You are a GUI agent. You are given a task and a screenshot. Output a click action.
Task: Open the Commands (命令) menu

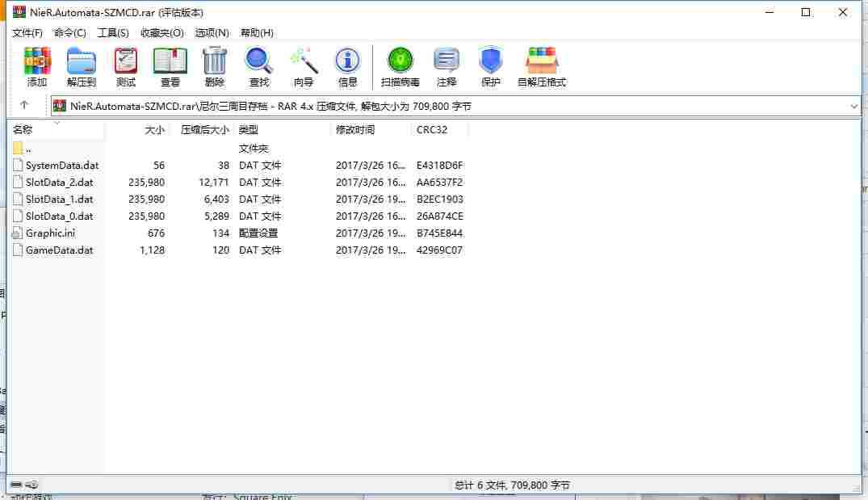coord(69,32)
